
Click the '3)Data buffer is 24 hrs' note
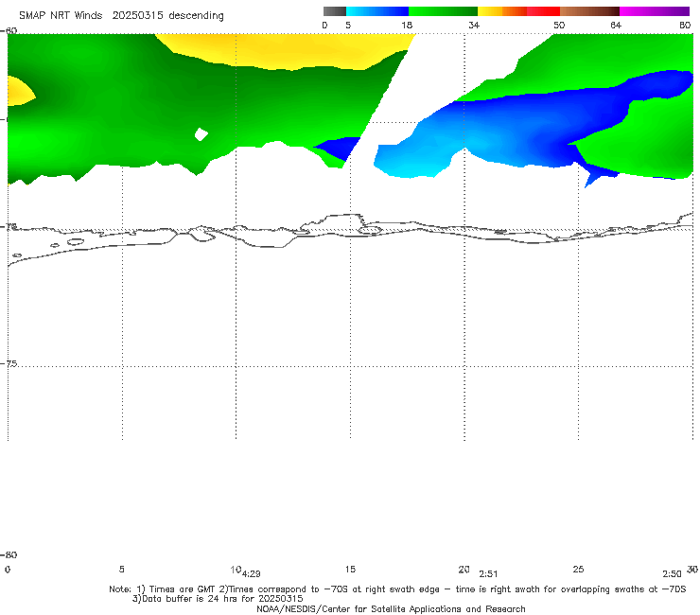(218, 599)
